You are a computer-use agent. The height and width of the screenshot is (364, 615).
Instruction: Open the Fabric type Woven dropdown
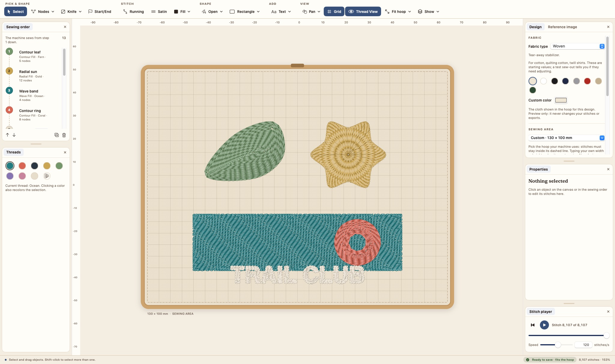(577, 46)
